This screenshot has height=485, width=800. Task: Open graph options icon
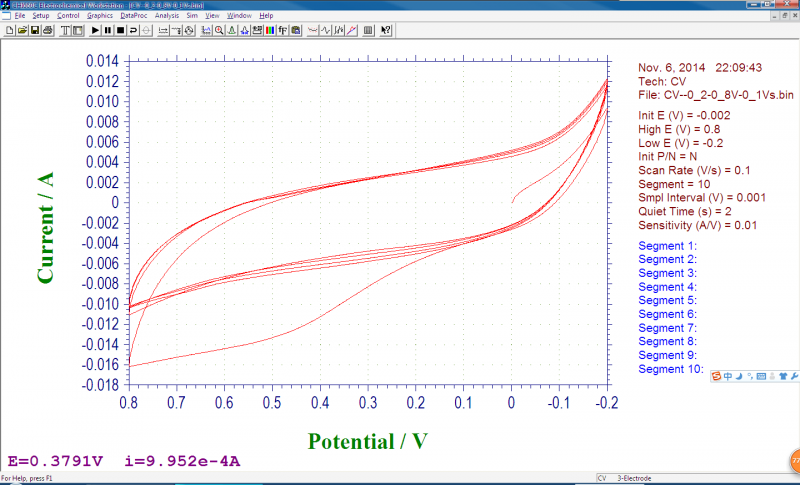[257, 31]
